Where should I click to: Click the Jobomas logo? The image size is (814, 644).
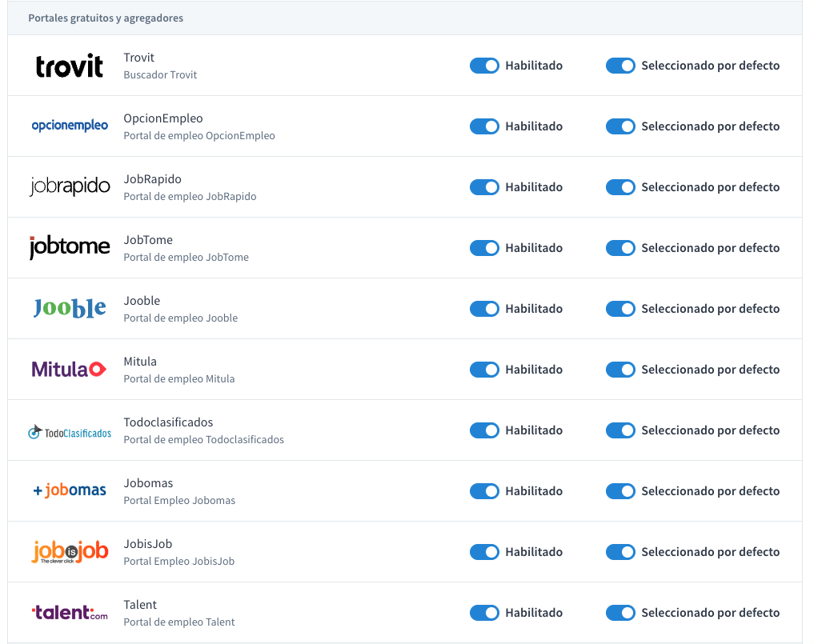[x=70, y=490]
